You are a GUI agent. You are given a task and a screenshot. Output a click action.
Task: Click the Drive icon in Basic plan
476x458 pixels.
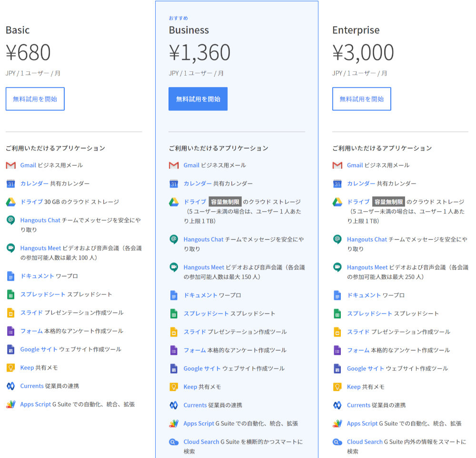click(x=10, y=202)
